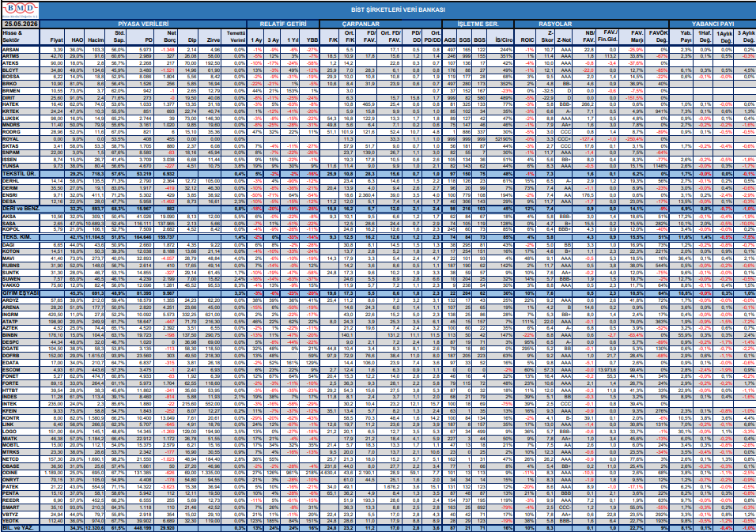Image resolution: width=756 pixels, height=532 pixels.
Task: Select the GİYİM EŞYASI sector summary label
Action: [x=21, y=292]
